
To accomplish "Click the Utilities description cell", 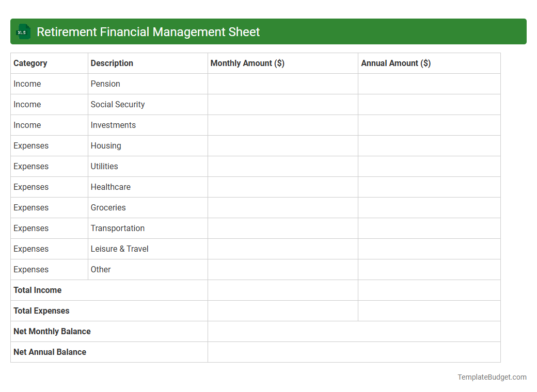I will tap(104, 166).
